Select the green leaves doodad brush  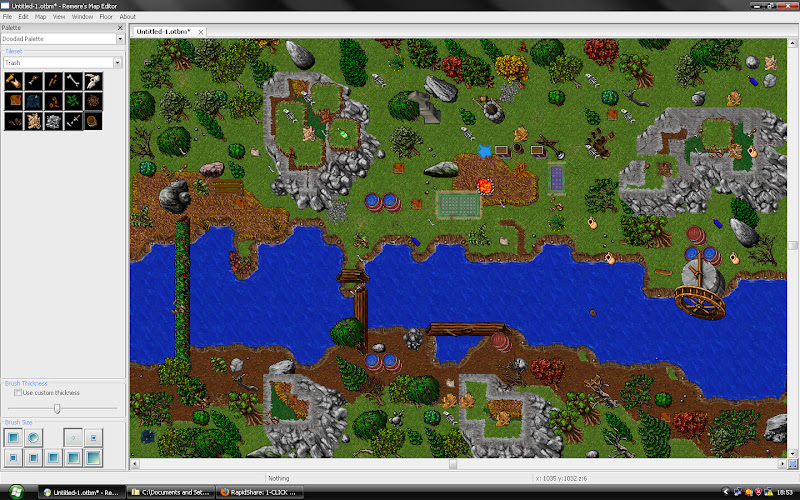pyautogui.click(x=73, y=101)
